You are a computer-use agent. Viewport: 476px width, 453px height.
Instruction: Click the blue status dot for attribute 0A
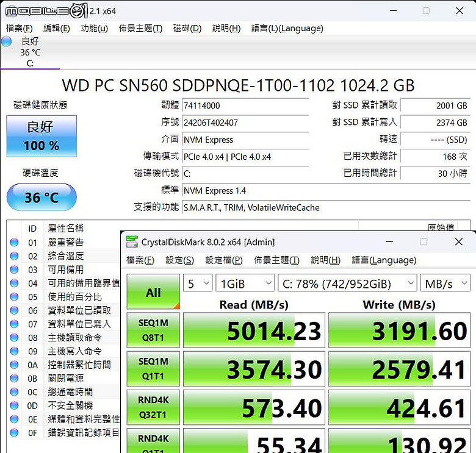(14, 365)
